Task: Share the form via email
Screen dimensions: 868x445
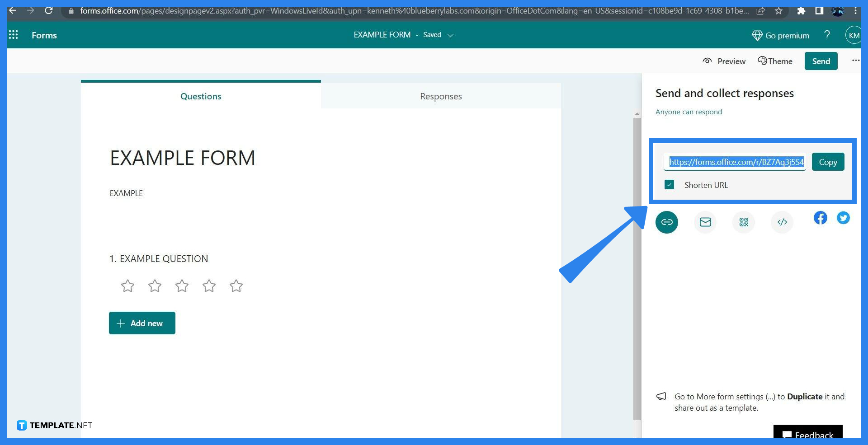Action: click(705, 222)
